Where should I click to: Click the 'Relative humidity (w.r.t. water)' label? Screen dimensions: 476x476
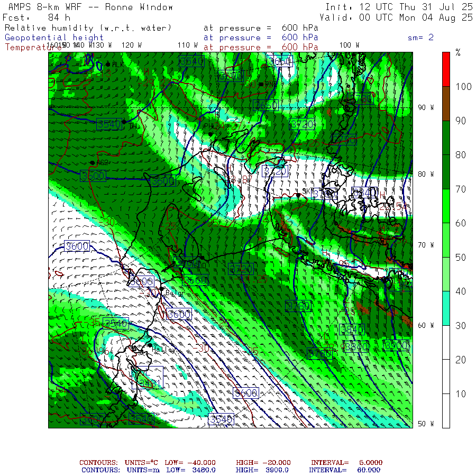(88, 28)
